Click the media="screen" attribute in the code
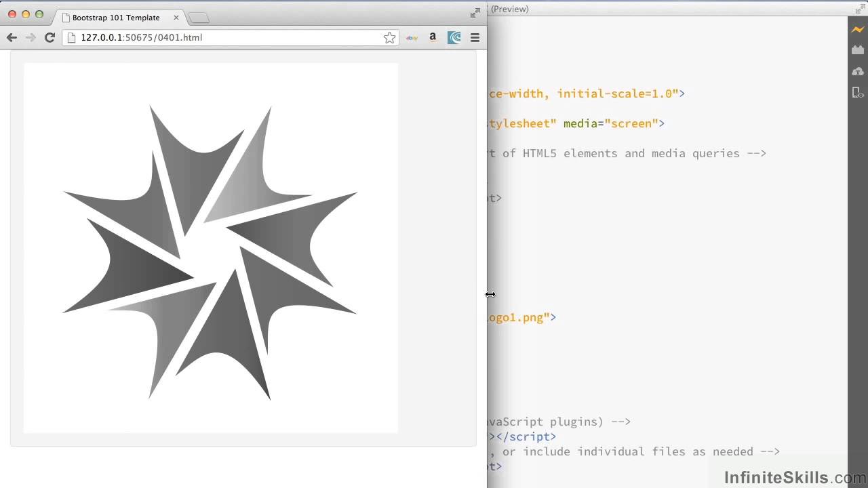 pos(611,123)
